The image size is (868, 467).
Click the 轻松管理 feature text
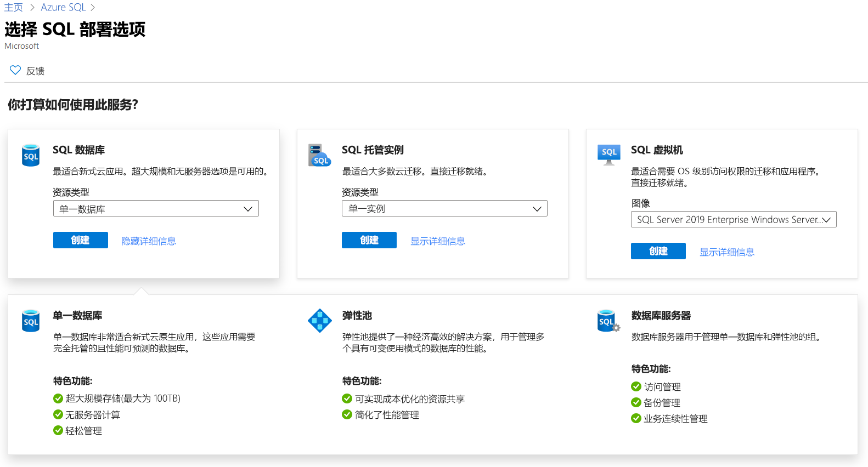[83, 431]
